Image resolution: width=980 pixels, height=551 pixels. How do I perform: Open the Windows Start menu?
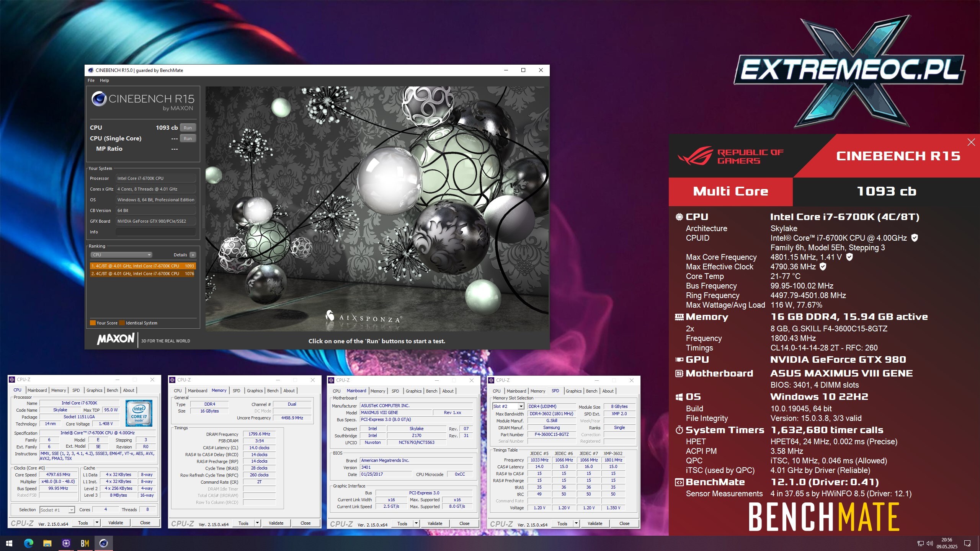(x=9, y=543)
